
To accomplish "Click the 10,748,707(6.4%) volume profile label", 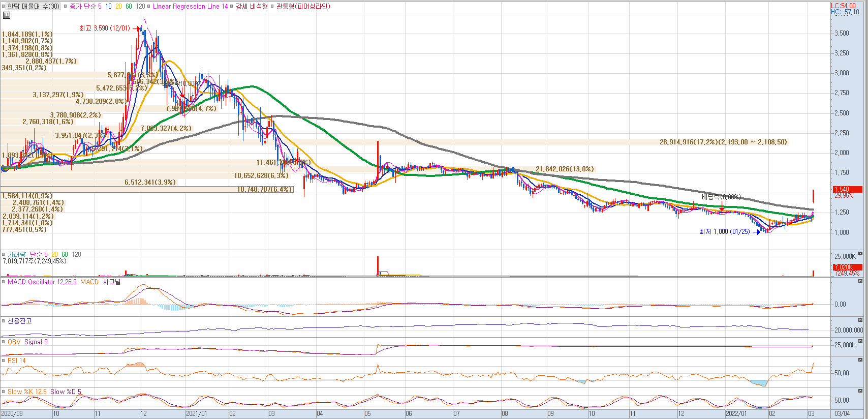I will click(265, 189).
